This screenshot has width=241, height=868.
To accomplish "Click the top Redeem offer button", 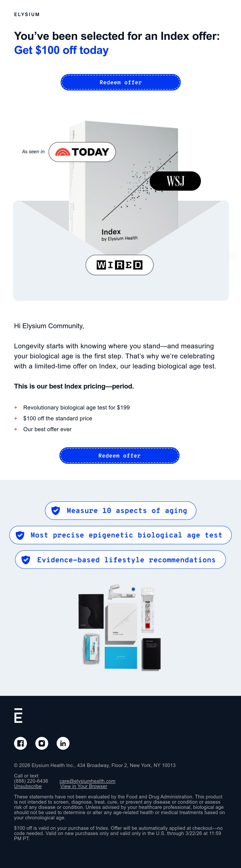I will coord(120,82).
